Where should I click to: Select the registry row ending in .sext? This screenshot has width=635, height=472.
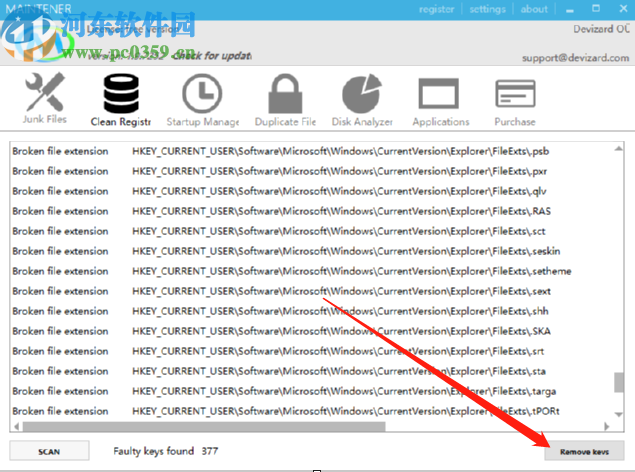tap(311, 291)
